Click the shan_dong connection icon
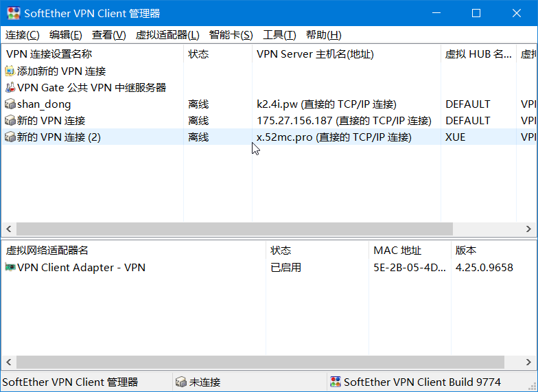This screenshot has height=392, width=538. pyautogui.click(x=10, y=104)
